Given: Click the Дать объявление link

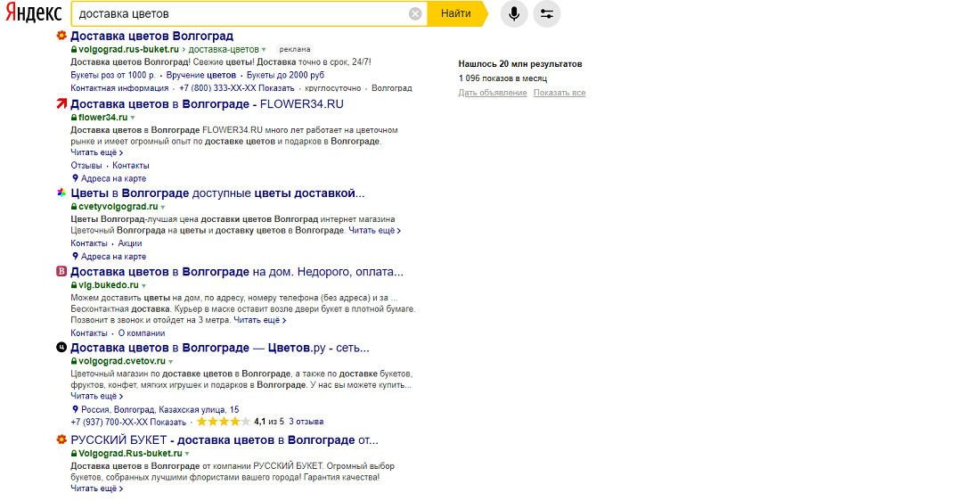Looking at the screenshot, I should click(493, 93).
